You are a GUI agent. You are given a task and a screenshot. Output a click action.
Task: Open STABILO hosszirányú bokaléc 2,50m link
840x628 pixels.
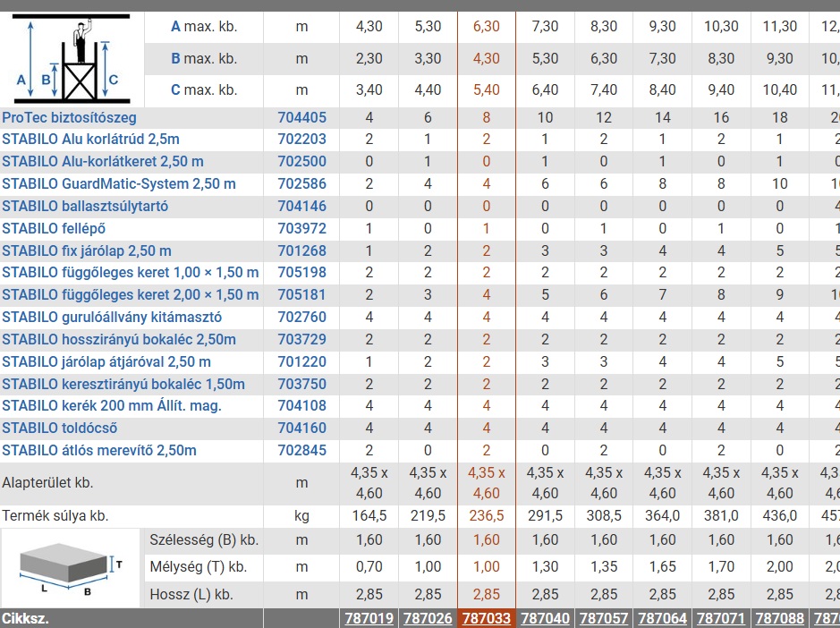point(119,340)
